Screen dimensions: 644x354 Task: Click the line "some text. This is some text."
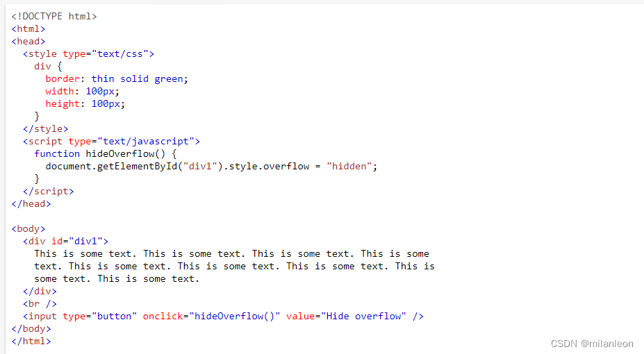click(117, 279)
